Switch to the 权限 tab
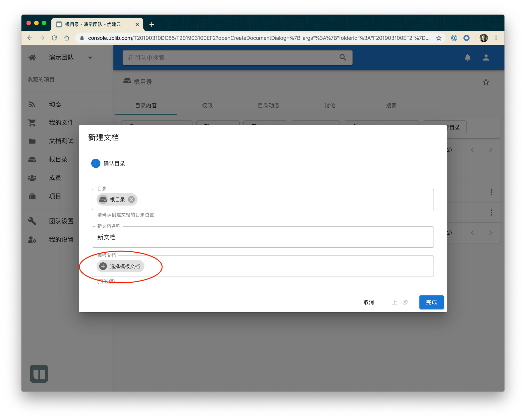The image size is (526, 420). [x=207, y=106]
